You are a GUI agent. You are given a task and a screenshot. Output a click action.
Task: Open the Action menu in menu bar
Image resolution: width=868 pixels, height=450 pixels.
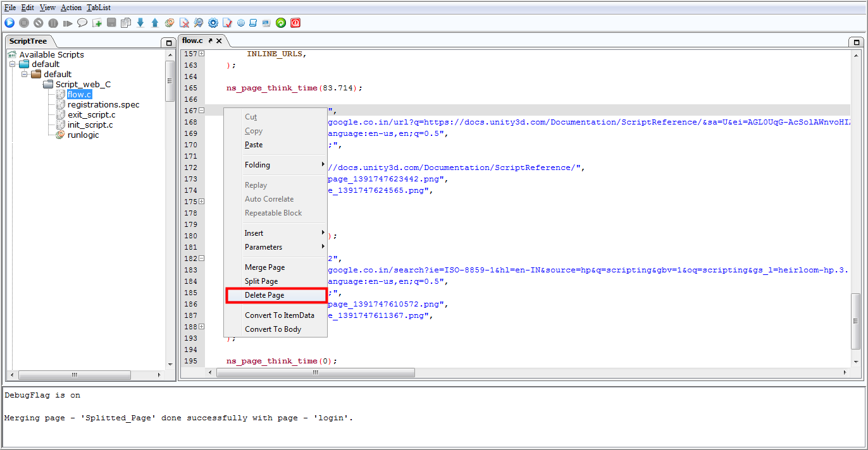point(71,8)
